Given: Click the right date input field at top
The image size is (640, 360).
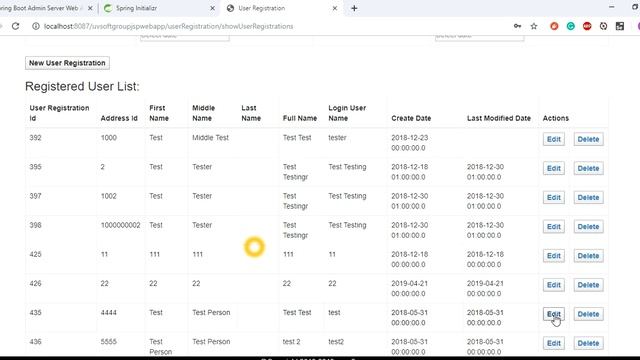Looking at the screenshot, I should (x=480, y=37).
